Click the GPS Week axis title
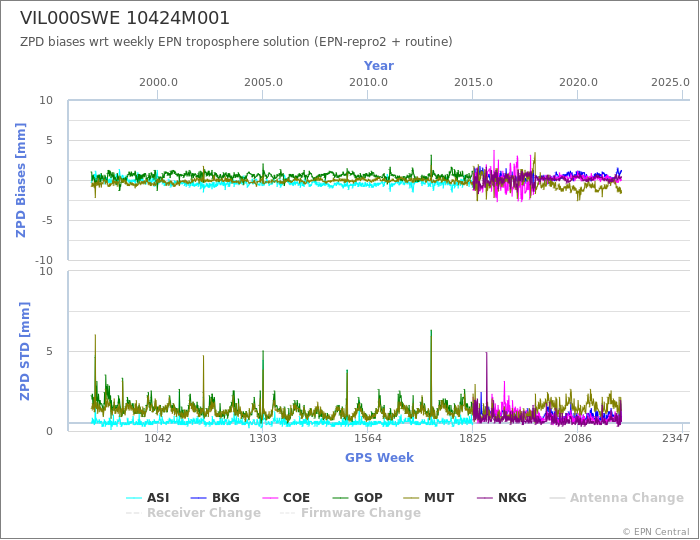This screenshot has height=540, width=700. click(x=379, y=457)
